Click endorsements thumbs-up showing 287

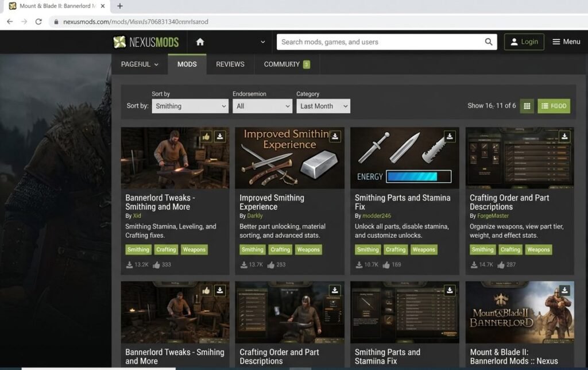click(x=501, y=265)
